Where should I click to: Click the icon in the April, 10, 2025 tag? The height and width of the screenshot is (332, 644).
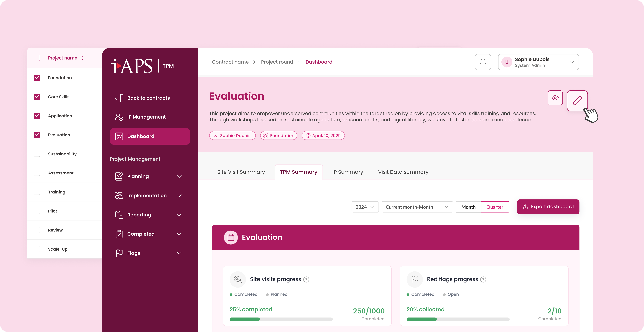308,136
